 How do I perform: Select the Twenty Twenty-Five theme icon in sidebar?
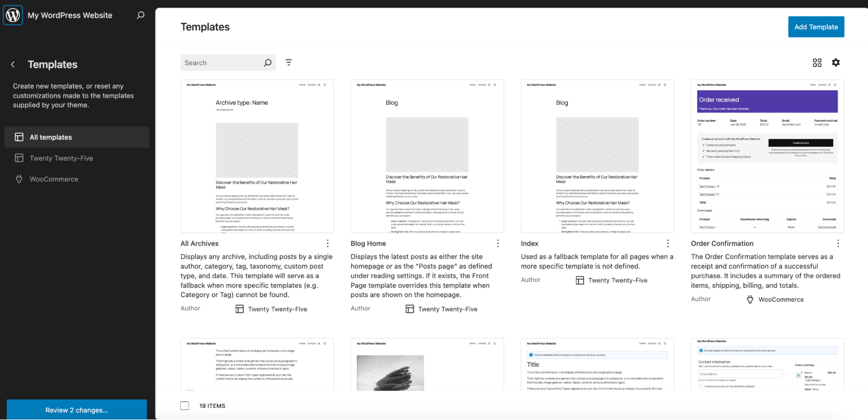(x=19, y=158)
